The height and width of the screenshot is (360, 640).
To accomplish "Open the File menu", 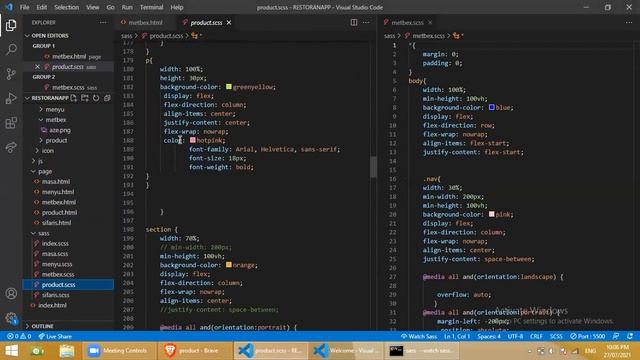I will click(24, 7).
